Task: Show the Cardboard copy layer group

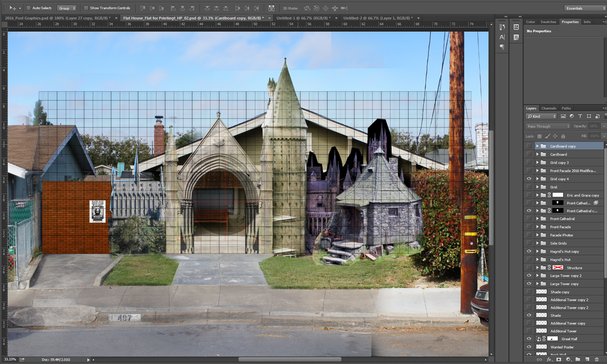Action: coord(529,146)
